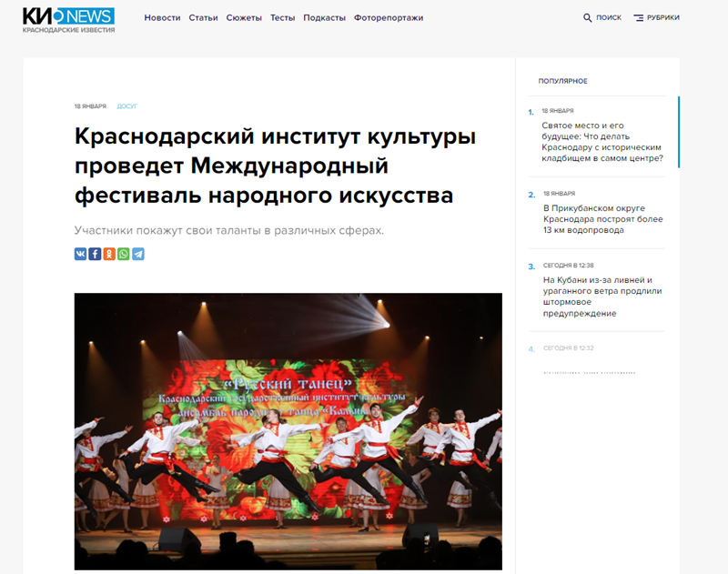
Task: Click 'Сегодня в 12:32' timestamp
Action: [568, 348]
